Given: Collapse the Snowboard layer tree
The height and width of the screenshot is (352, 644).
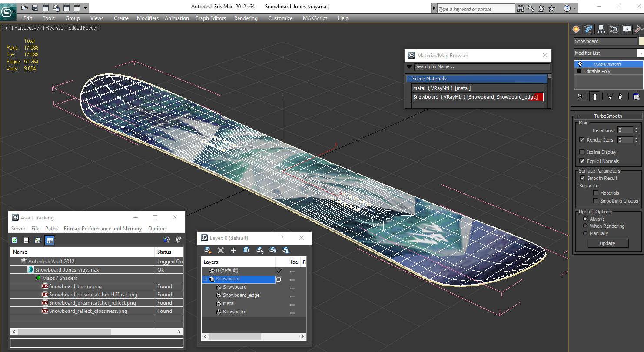Looking at the screenshot, I should (205, 279).
